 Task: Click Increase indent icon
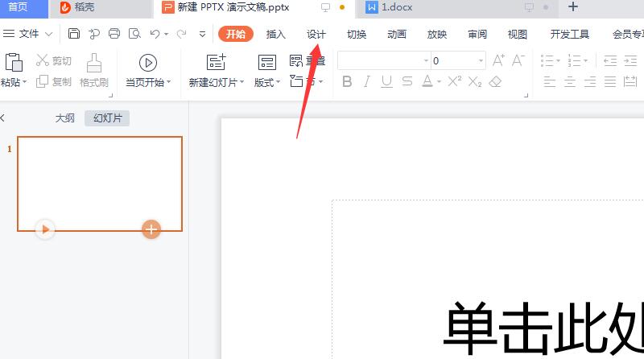(630, 61)
